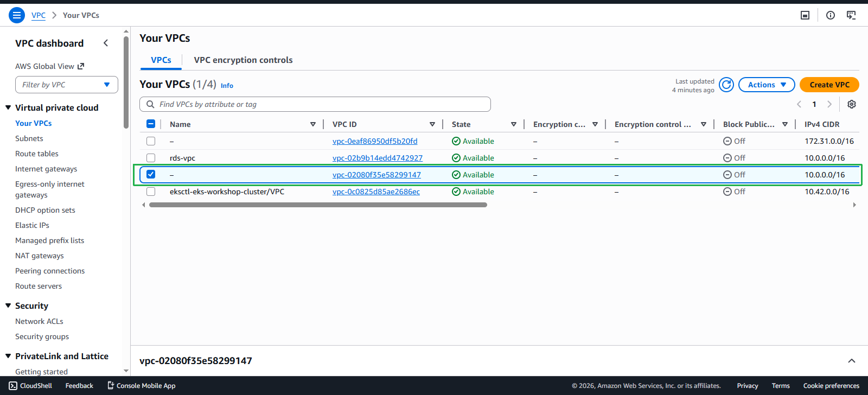
Task: Expand details panel for vpc-02080f35e58299147
Action: coord(852,361)
